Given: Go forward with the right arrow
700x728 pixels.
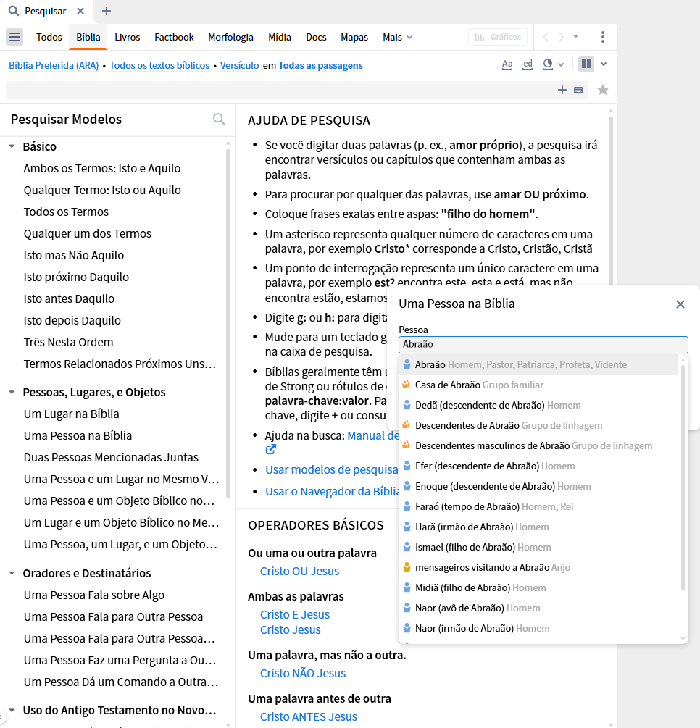Looking at the screenshot, I should (562, 37).
